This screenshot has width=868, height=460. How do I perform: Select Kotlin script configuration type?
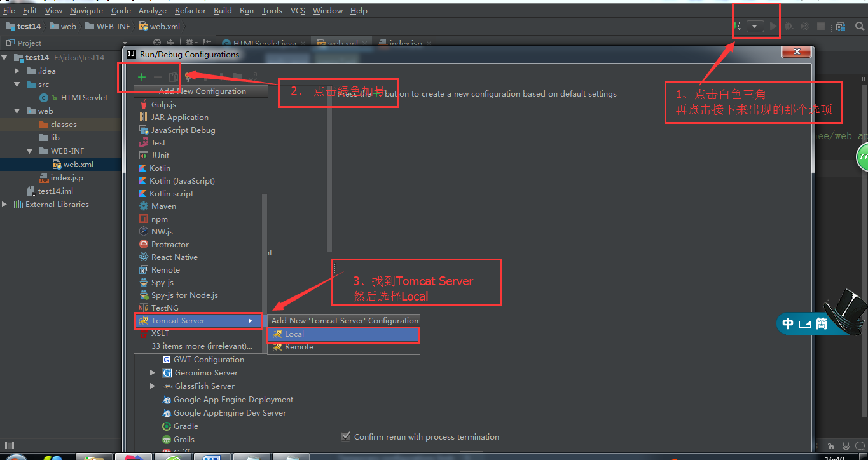[x=198, y=194]
